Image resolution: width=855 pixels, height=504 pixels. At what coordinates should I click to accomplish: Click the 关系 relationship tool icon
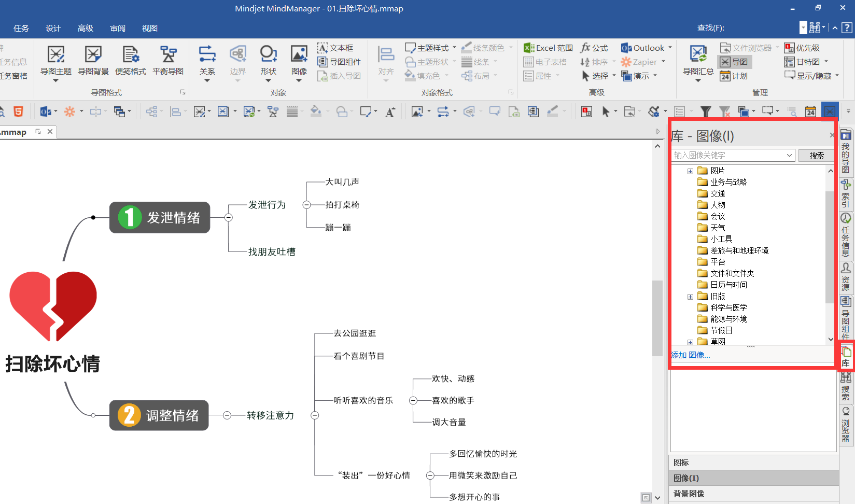click(207, 54)
